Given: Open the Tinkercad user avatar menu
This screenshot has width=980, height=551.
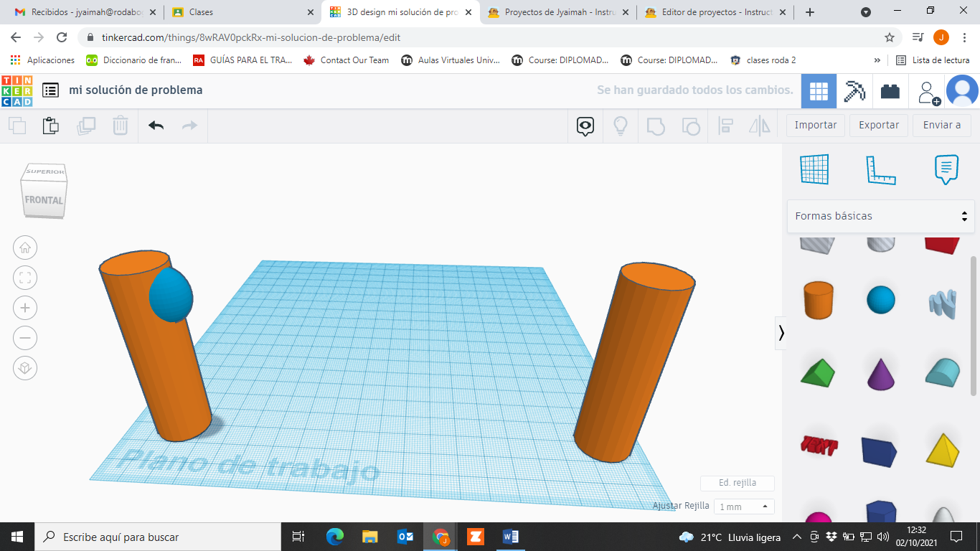Looking at the screenshot, I should tap(962, 91).
